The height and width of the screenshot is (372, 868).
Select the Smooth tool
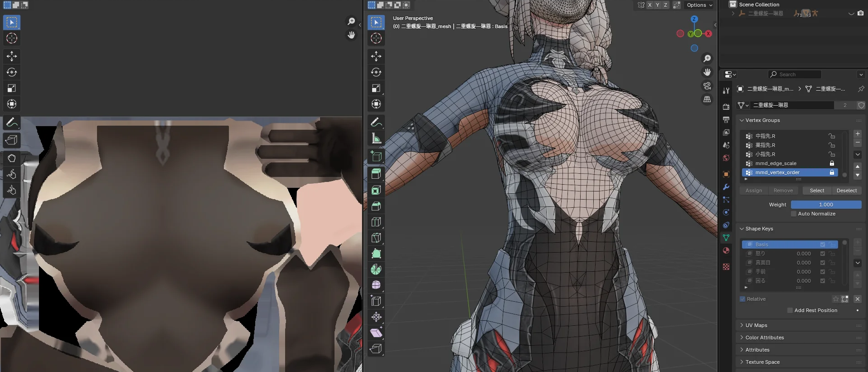(x=376, y=285)
